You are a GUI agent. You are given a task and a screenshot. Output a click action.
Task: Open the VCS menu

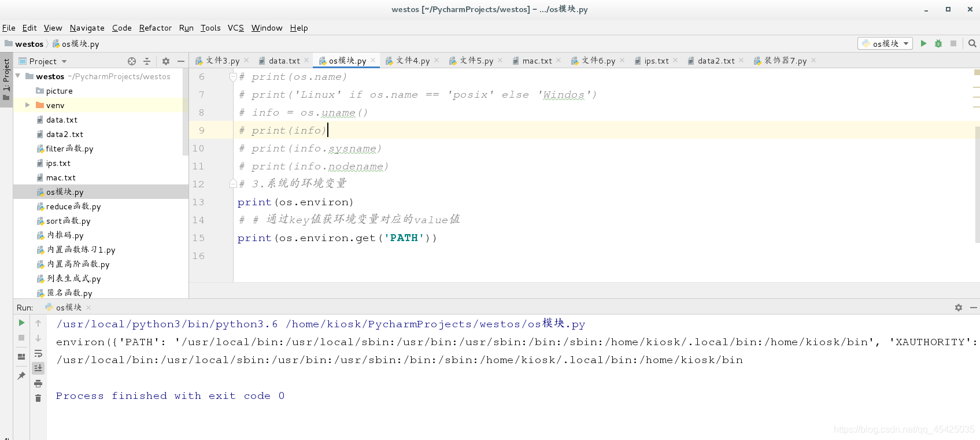click(x=236, y=28)
